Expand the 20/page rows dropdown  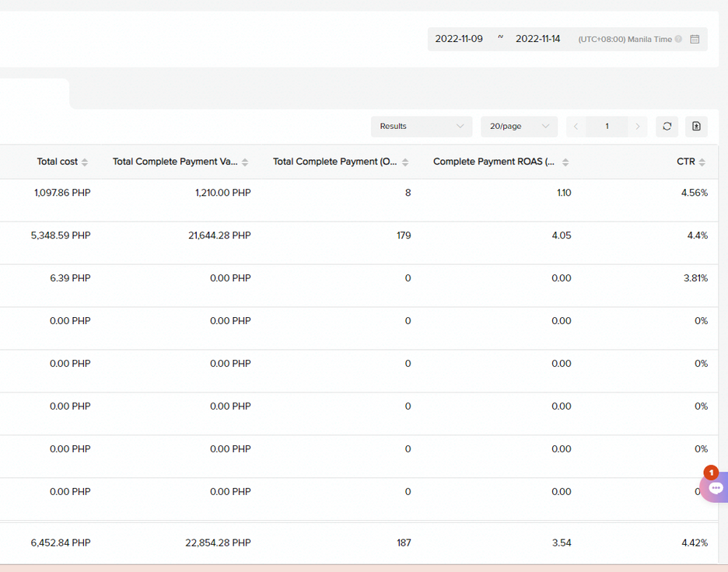[519, 126]
